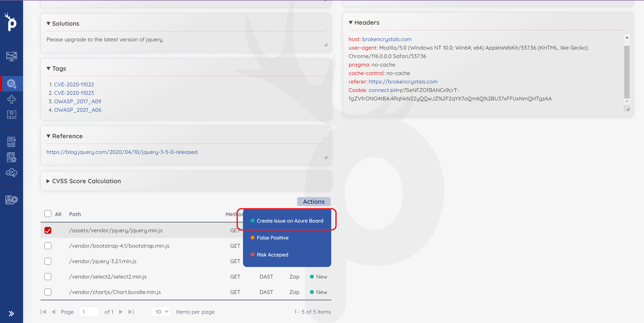644x323 pixels.
Task: Uncheck the jquery.min.js row checkbox
Action: [48, 230]
